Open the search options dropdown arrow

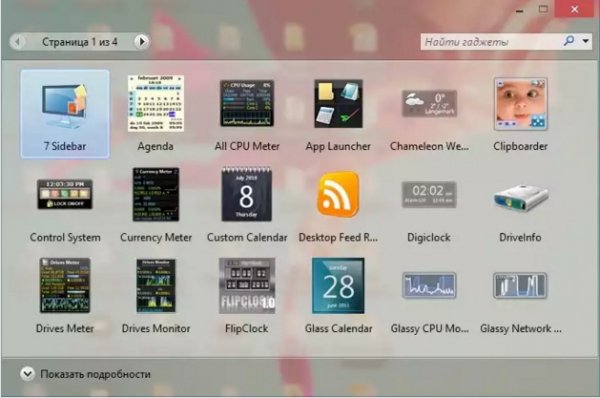586,41
